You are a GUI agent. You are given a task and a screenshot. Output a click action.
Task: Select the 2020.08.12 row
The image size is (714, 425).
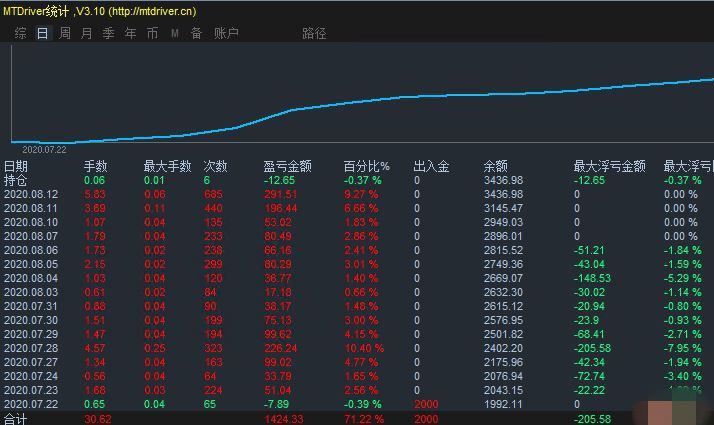(x=357, y=195)
